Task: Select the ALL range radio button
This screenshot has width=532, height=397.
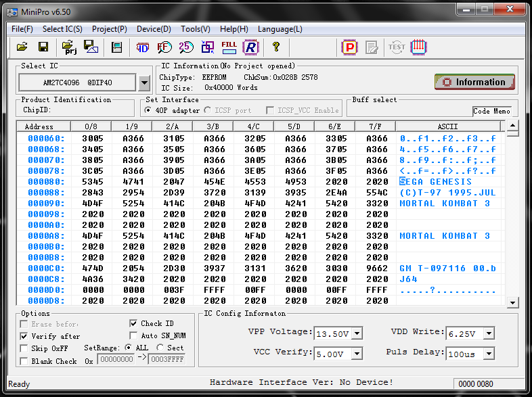Action: pyautogui.click(x=128, y=348)
